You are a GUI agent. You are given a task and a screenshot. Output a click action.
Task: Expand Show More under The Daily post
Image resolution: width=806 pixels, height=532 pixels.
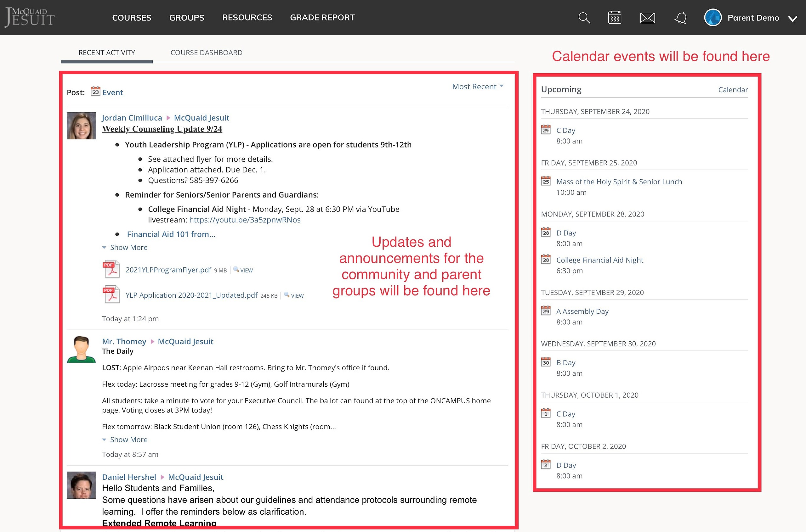(x=125, y=440)
